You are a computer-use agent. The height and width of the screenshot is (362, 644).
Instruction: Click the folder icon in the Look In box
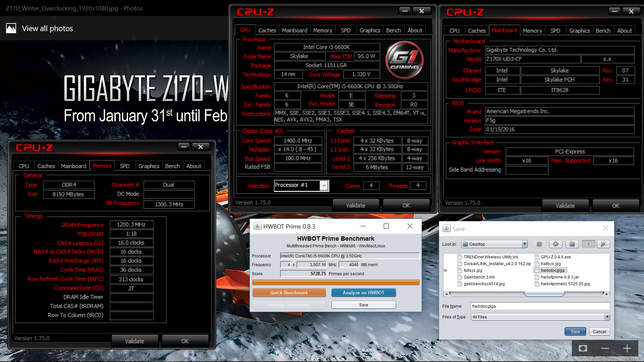466,244
